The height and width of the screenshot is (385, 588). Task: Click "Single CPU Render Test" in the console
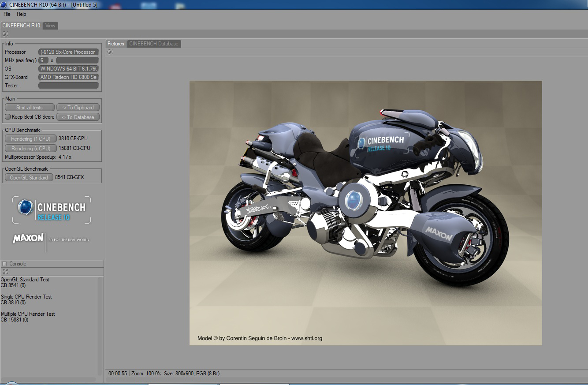26,297
